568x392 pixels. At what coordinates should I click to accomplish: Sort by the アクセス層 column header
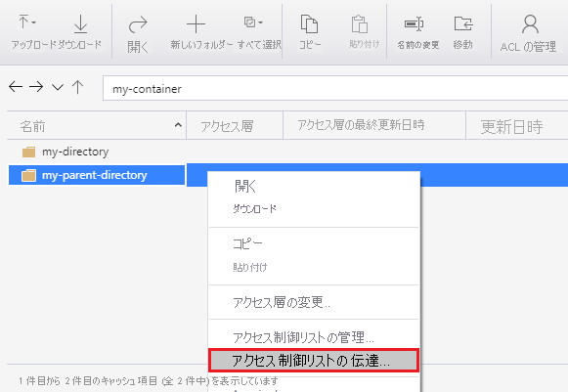click(x=227, y=126)
